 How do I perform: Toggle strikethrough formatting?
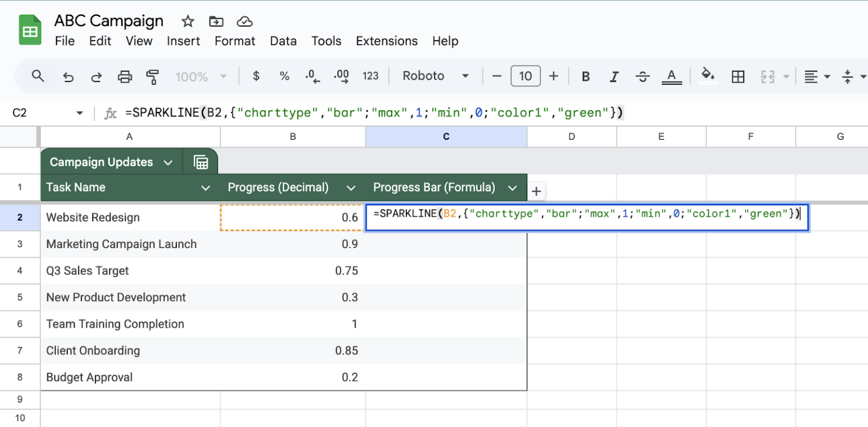coord(643,76)
